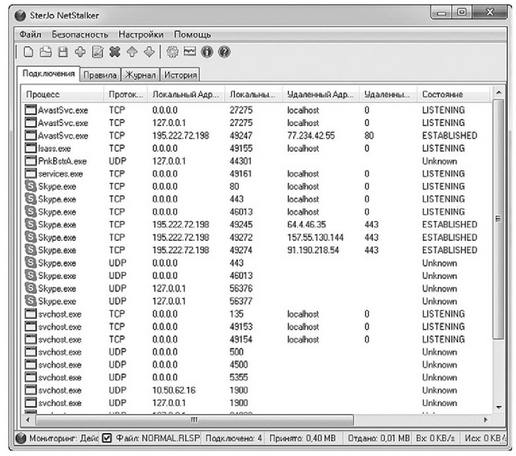
Task: Click the Edit rule pencil icon
Action: (x=97, y=52)
